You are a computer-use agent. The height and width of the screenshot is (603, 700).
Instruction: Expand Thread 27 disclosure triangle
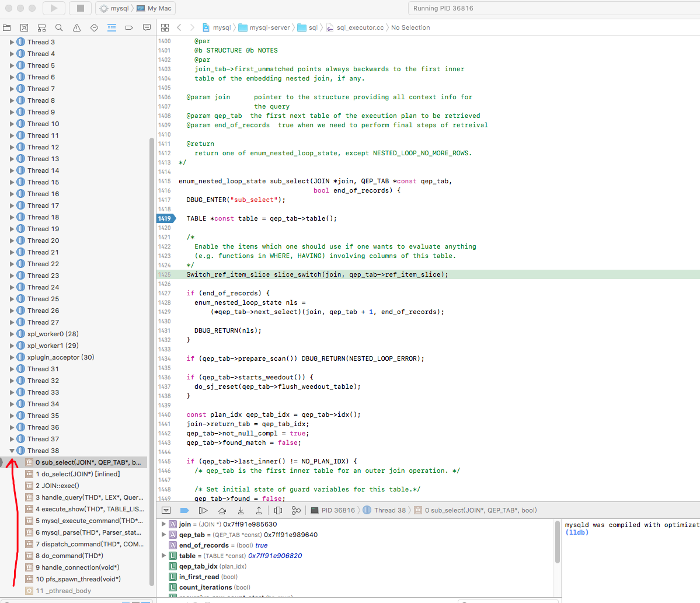pyautogui.click(x=12, y=322)
